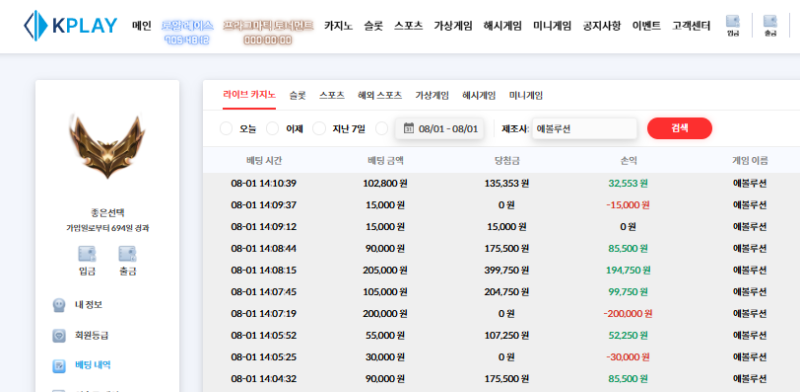Click the green profit value 99,750 원
Screen dimensions: 800x392
[x=628, y=292]
